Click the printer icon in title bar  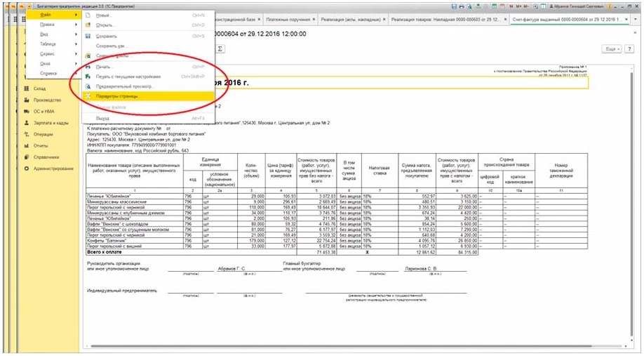(x=462, y=6)
